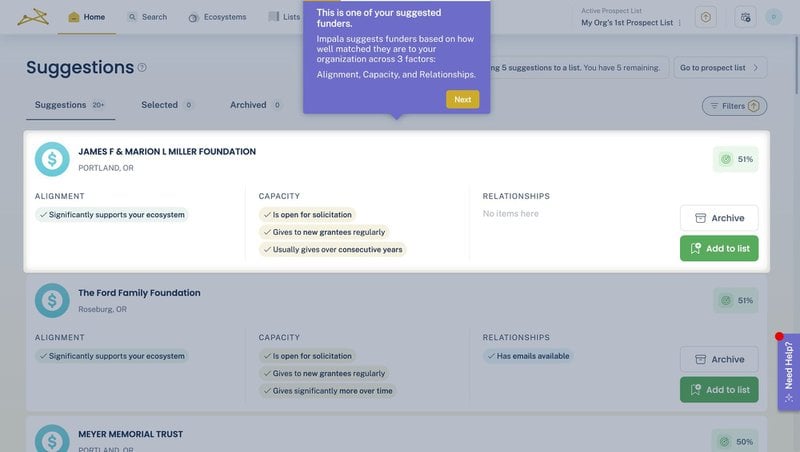Archive the James F & Marion L Miller Foundation
The image size is (800, 452).
coord(719,218)
